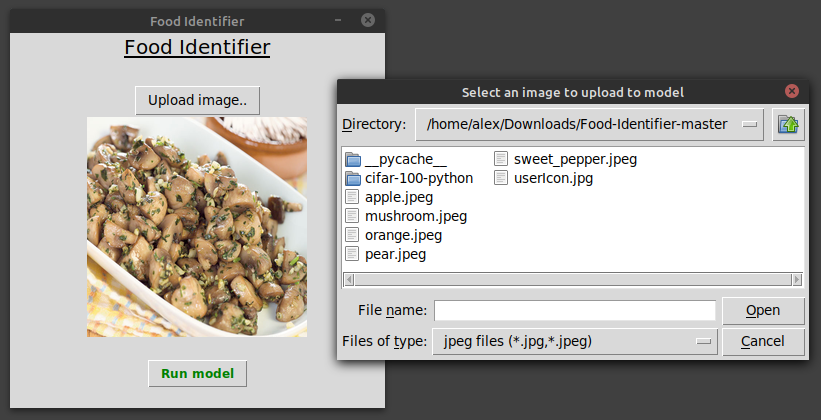Click the sweet_pepper.jpeg file icon
The width and height of the screenshot is (821, 420).
tap(501, 159)
